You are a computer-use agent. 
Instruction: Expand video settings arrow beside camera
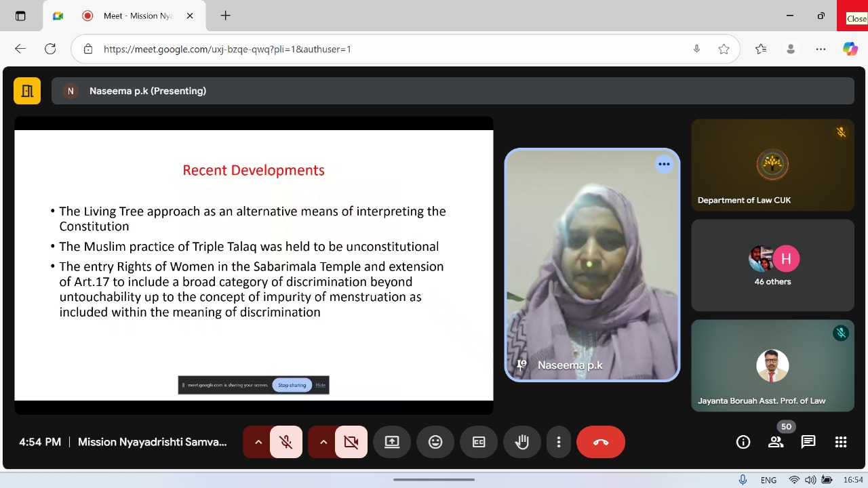click(323, 442)
